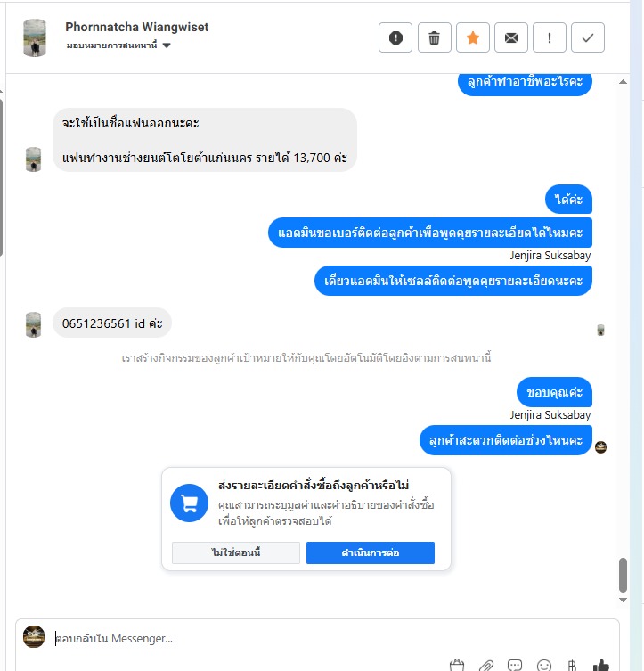Click the blue shopping cart icon

click(x=189, y=503)
